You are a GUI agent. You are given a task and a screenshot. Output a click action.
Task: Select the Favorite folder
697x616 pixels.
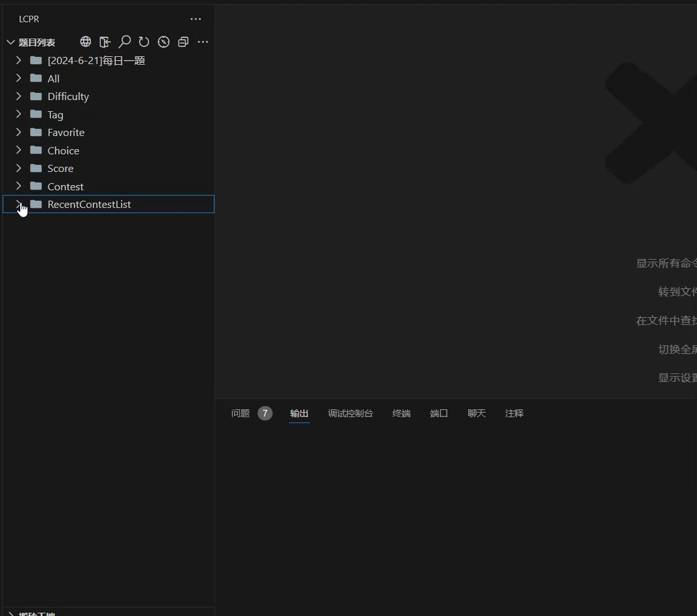pyautogui.click(x=65, y=132)
